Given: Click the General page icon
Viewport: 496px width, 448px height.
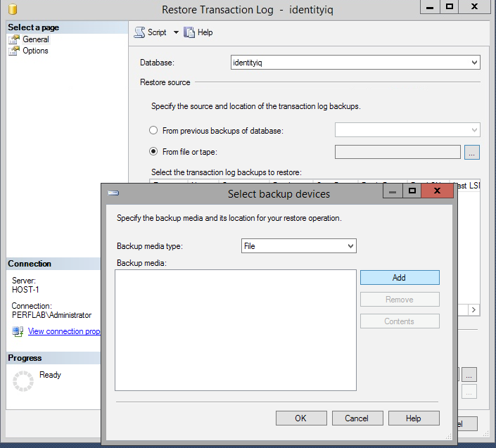Looking at the screenshot, I should (14, 39).
